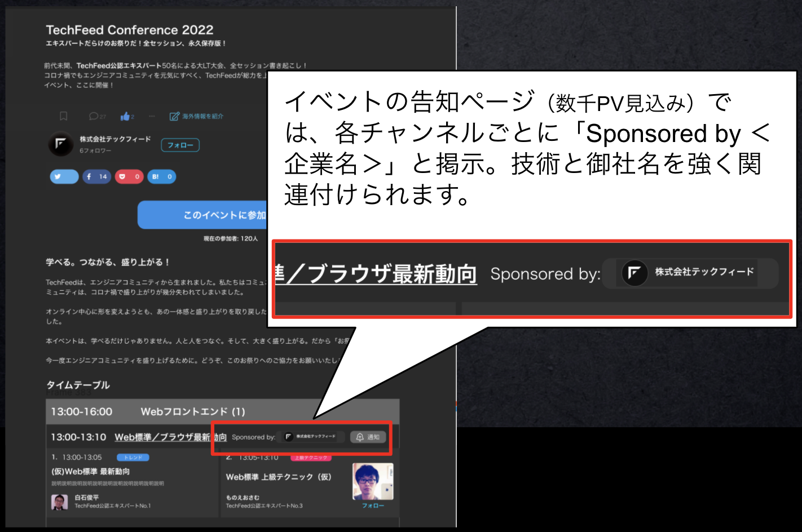
Task: Join event via このイベントに参加 button
Action: (202, 215)
